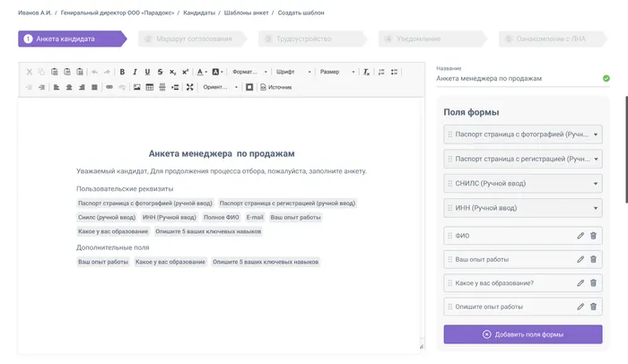The height and width of the screenshot is (364, 628).
Task: Insert a link into the text
Action: pos(109,87)
